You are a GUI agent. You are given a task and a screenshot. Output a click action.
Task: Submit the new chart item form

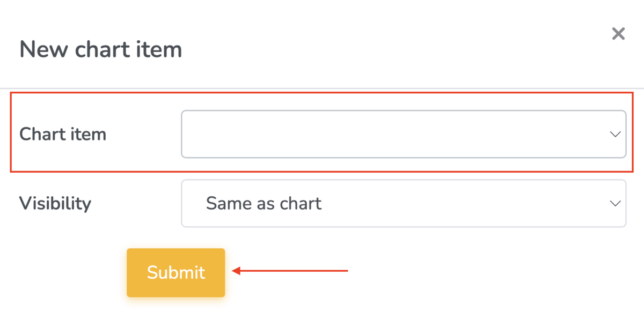pyautogui.click(x=175, y=272)
